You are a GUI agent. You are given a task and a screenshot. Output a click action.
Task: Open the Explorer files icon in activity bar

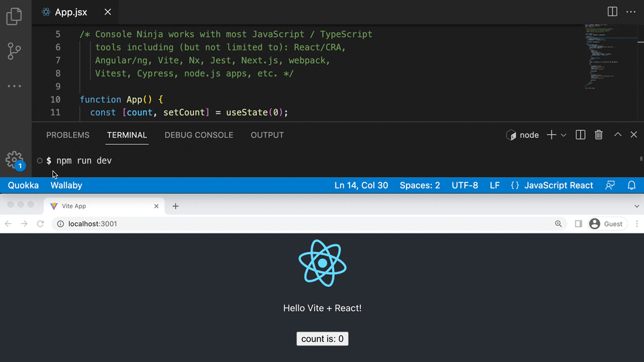[x=14, y=16]
